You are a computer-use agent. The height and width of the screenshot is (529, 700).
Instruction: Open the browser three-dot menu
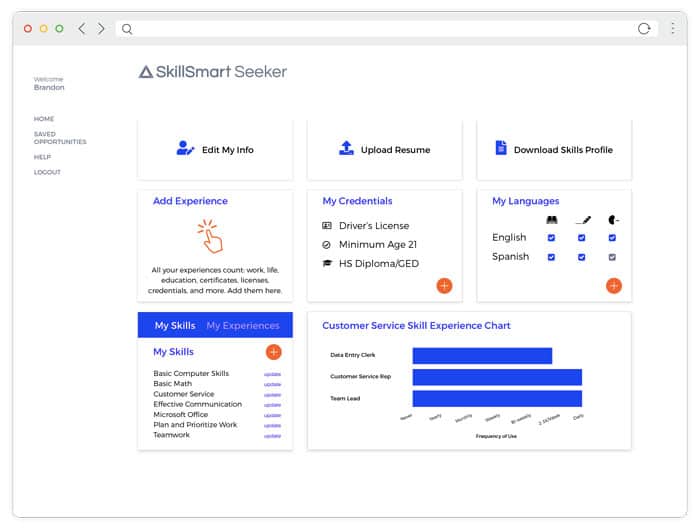672,29
